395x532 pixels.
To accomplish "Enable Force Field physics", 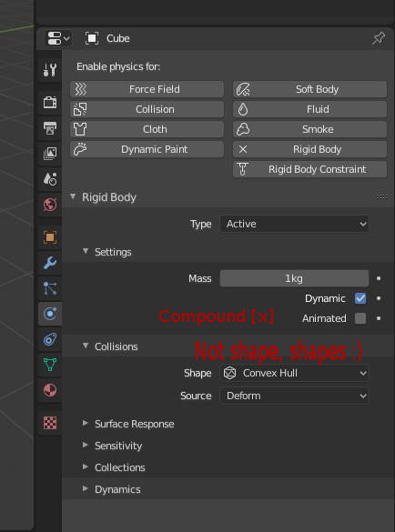I will click(x=147, y=89).
